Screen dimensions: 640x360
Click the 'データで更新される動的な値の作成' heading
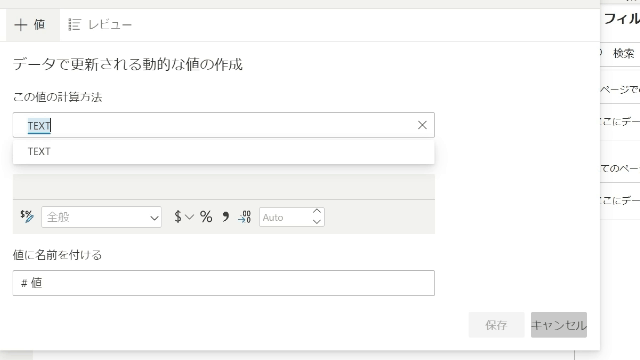click(x=128, y=64)
